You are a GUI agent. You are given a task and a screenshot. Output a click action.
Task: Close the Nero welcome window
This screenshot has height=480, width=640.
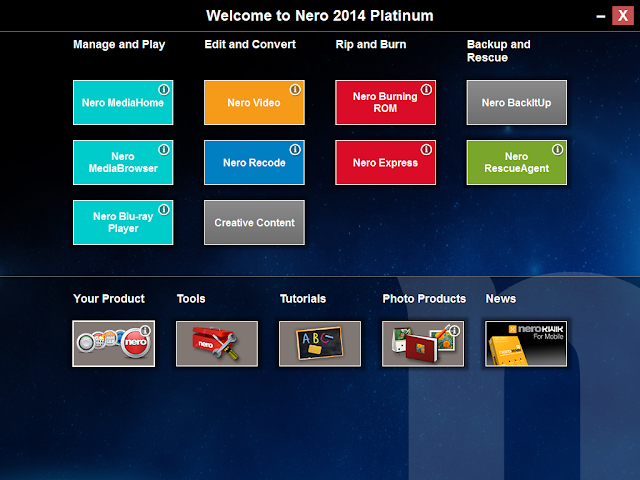[623, 16]
